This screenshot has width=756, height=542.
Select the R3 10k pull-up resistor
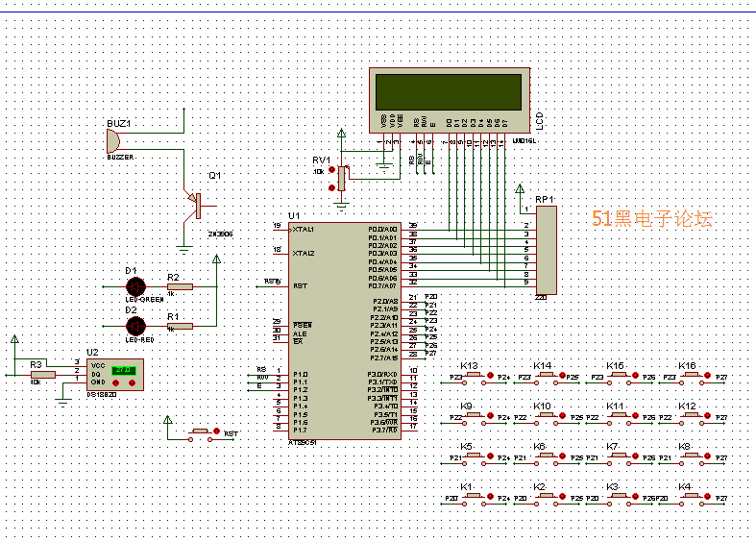43,375
